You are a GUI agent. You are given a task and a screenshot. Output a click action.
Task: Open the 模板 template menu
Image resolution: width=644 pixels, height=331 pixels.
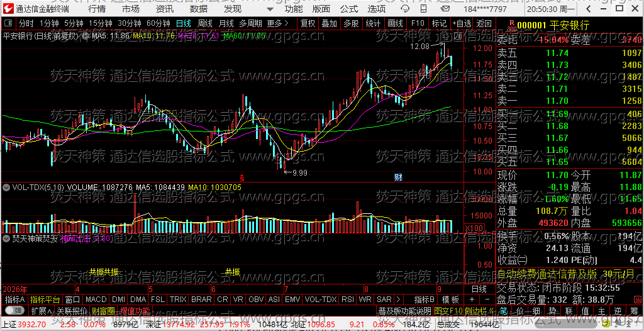click(x=450, y=300)
